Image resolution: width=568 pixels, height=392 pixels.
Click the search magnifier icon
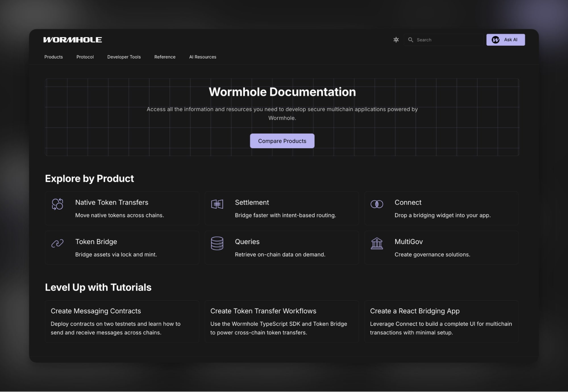click(x=411, y=40)
